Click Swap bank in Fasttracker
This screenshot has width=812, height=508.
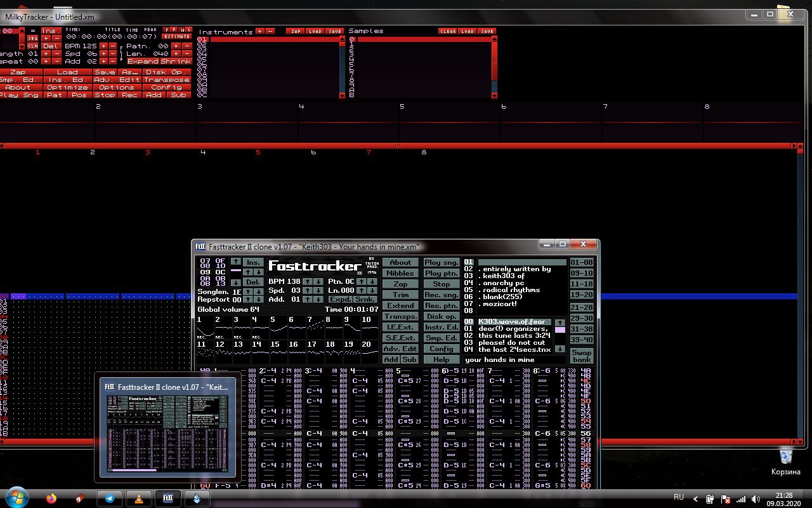click(x=582, y=356)
